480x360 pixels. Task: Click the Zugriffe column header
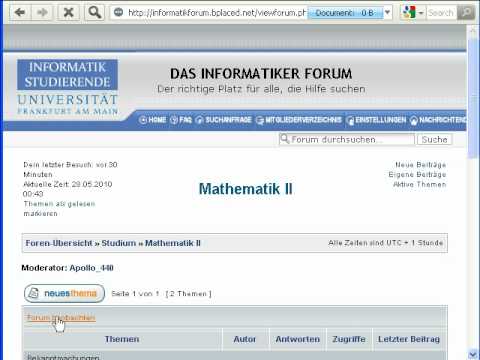(349, 339)
